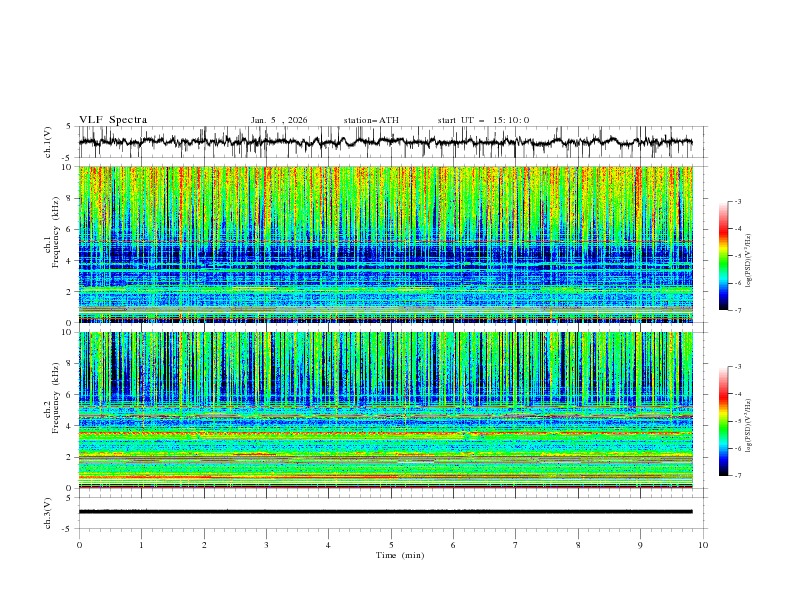Click time axis tick label '3'
Image resolution: width=792 pixels, height=612 pixels.
coord(266,545)
